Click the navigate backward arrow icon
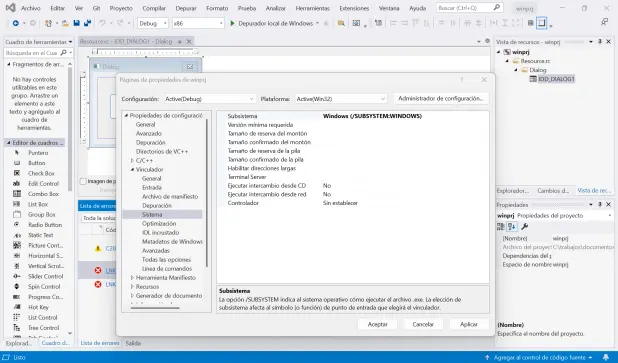The height and width of the screenshot is (363, 618). click(x=15, y=23)
